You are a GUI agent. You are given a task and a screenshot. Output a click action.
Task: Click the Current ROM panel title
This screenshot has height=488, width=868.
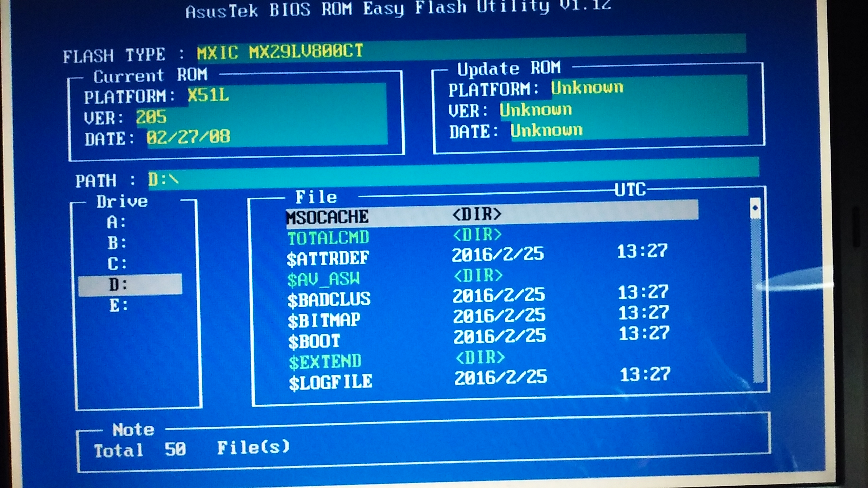coord(150,76)
